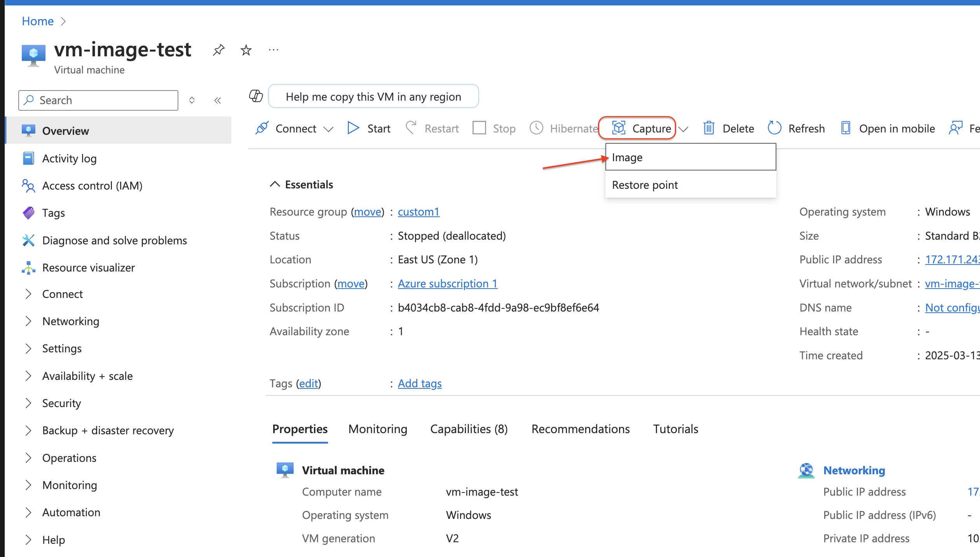Click the Stopped (deallocated) status text
980x557 pixels.
452,236
